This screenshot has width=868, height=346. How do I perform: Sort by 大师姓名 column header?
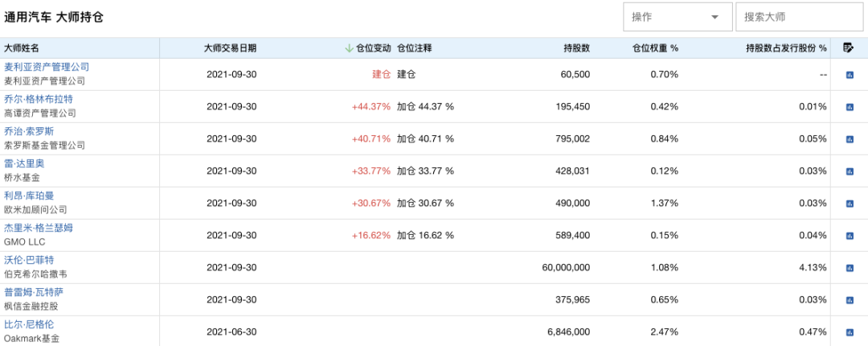[x=22, y=48]
